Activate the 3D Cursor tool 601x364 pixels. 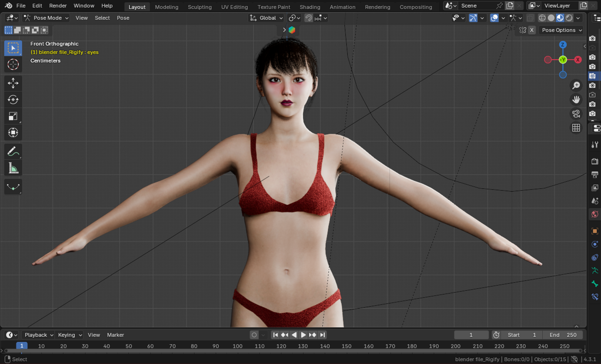[x=13, y=64]
